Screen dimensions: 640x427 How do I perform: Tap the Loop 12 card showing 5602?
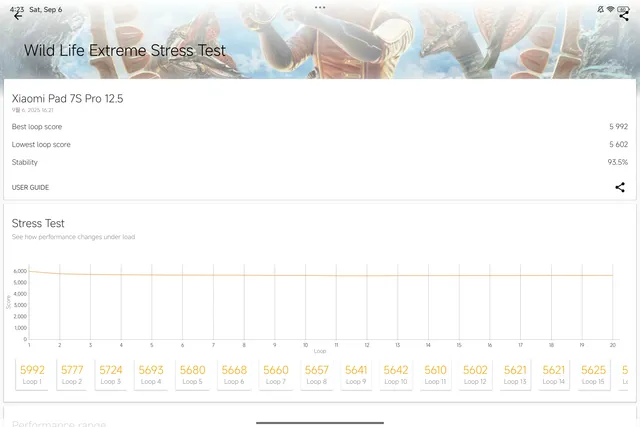(475, 374)
